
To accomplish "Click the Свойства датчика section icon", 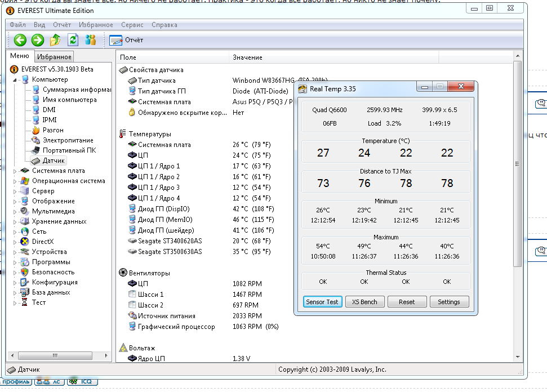I will (x=123, y=70).
